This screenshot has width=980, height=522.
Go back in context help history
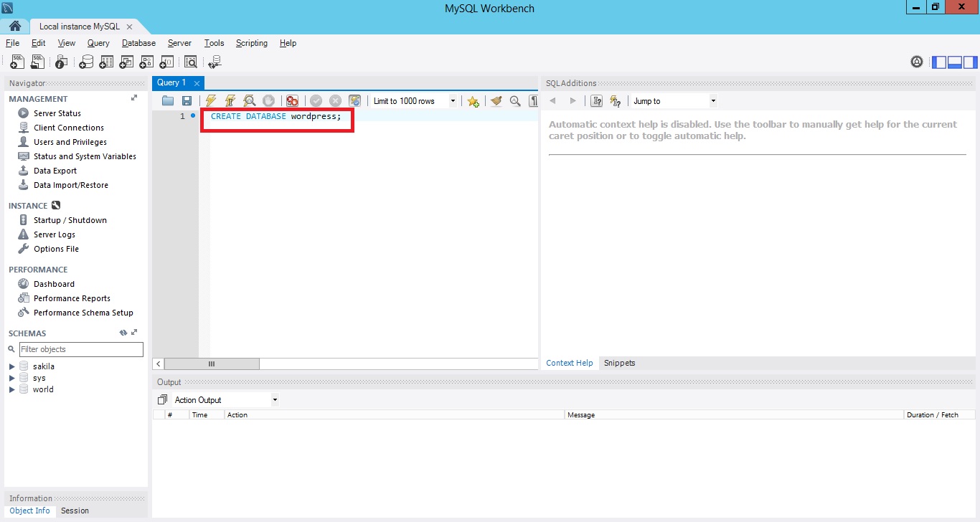click(553, 101)
